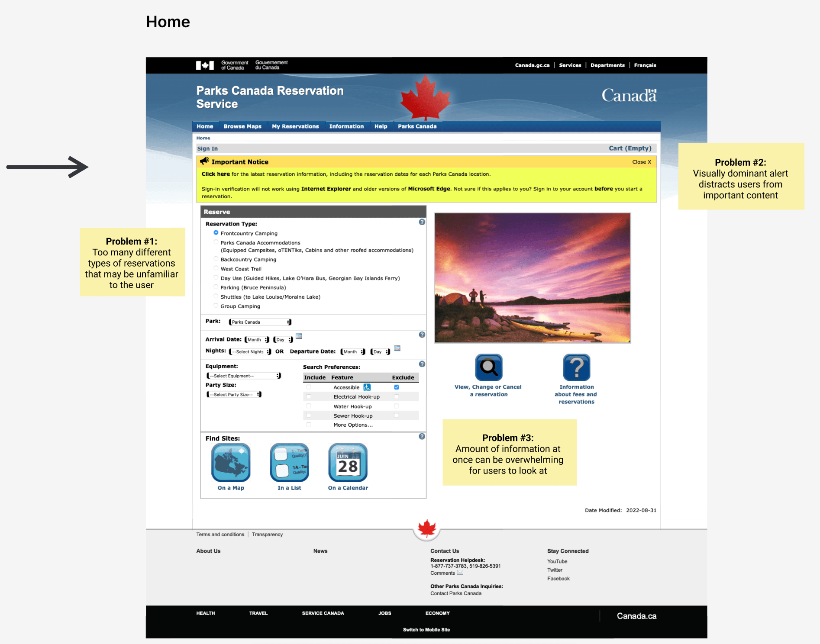Open help icon beside Find Sites
Image resolution: width=820 pixels, height=644 pixels.
(422, 436)
